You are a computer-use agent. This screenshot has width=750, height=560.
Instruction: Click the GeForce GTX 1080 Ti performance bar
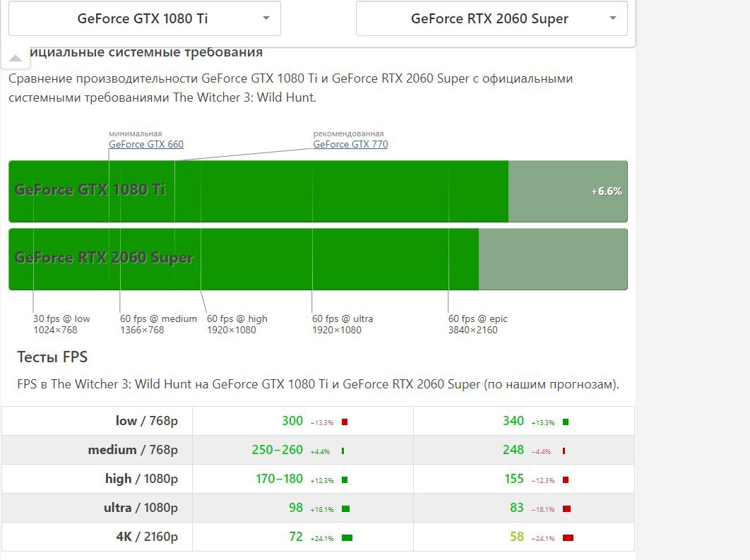pyautogui.click(x=318, y=191)
